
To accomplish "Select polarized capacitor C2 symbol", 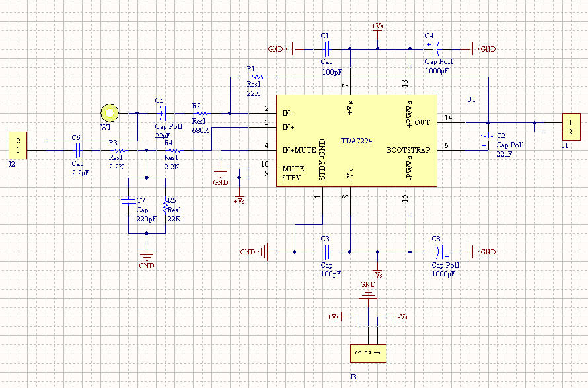I will [488, 140].
